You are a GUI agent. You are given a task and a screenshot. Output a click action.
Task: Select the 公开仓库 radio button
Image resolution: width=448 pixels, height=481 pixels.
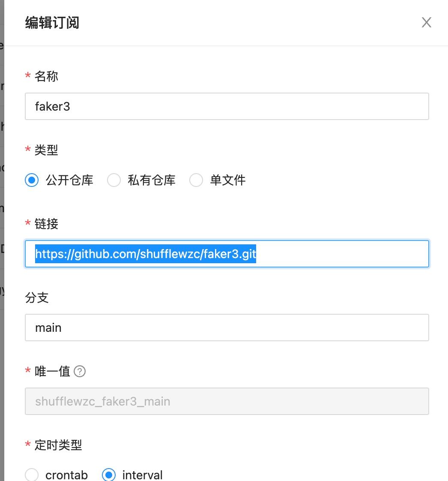[x=32, y=180]
